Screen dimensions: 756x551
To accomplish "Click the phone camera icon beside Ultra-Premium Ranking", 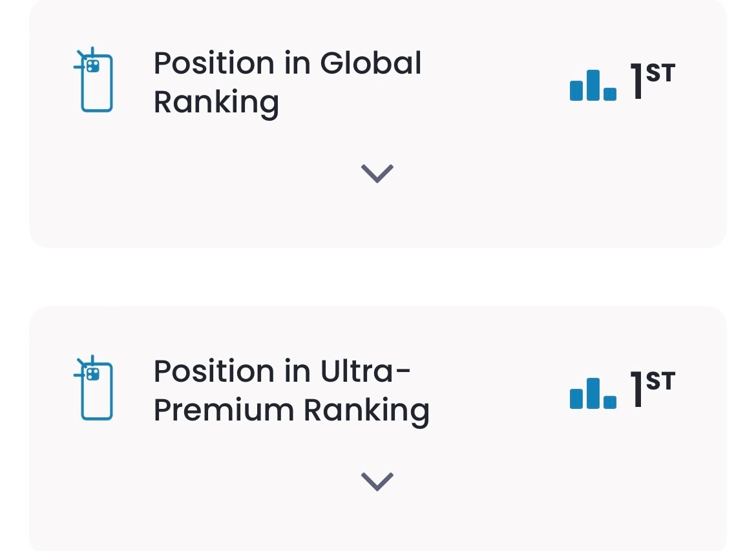I will click(96, 388).
